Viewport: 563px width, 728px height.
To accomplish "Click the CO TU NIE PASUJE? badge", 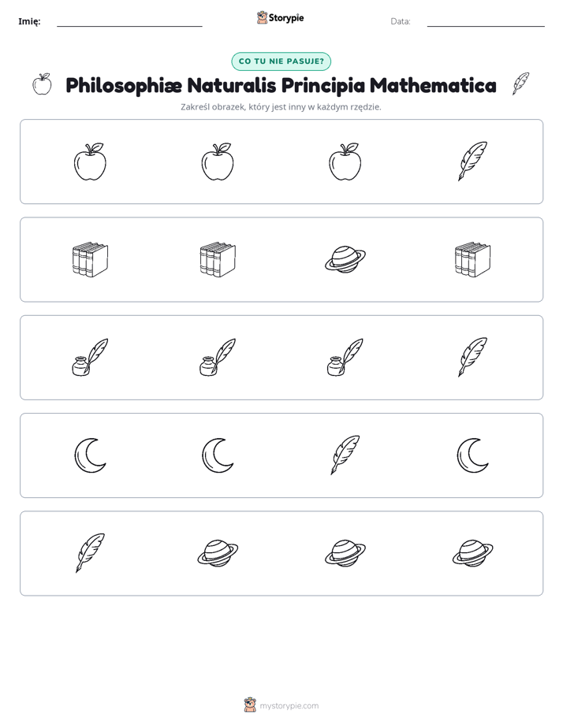I will [x=281, y=61].
